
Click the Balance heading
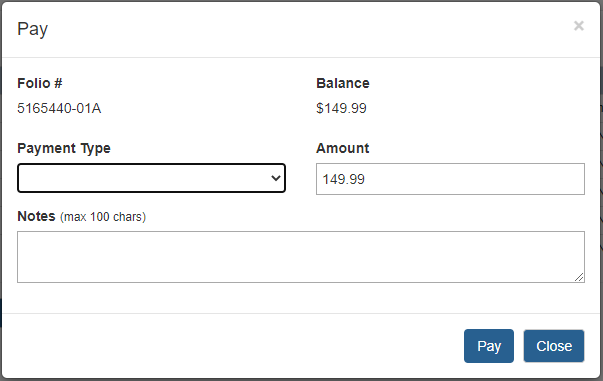pyautogui.click(x=343, y=83)
